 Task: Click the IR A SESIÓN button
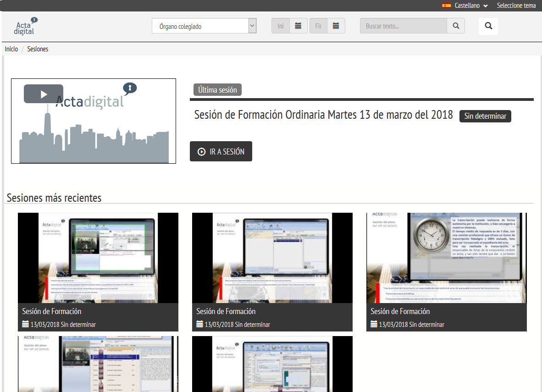click(221, 152)
